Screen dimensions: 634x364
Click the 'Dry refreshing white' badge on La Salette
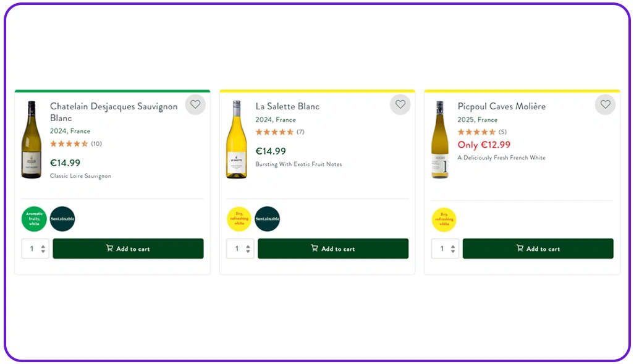tap(239, 219)
